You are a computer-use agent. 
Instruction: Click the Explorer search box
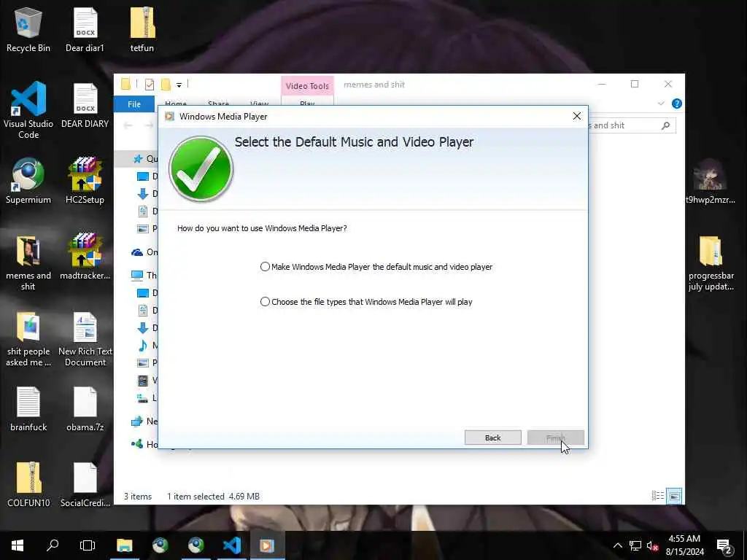tap(632, 125)
